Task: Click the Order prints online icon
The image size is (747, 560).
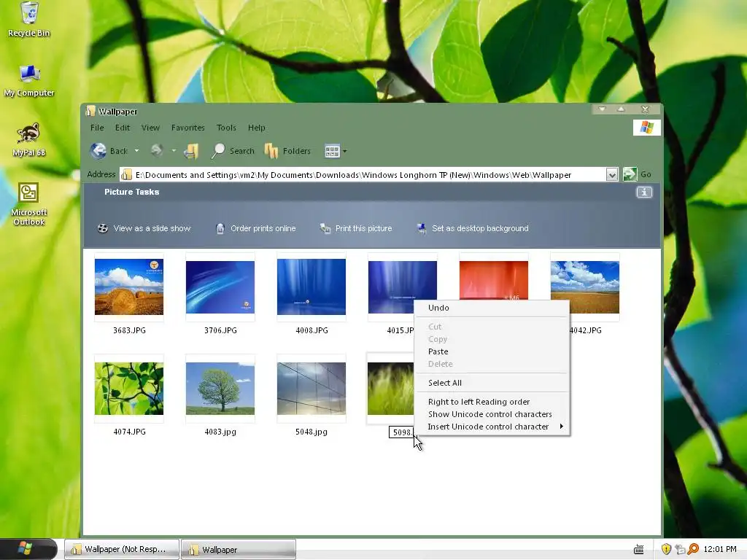Action: pyautogui.click(x=220, y=228)
